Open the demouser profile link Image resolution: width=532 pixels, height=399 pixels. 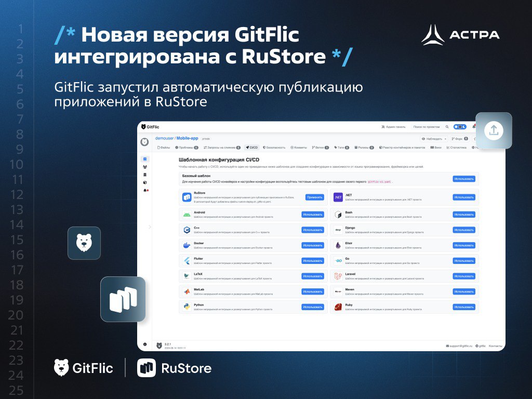[164, 138]
